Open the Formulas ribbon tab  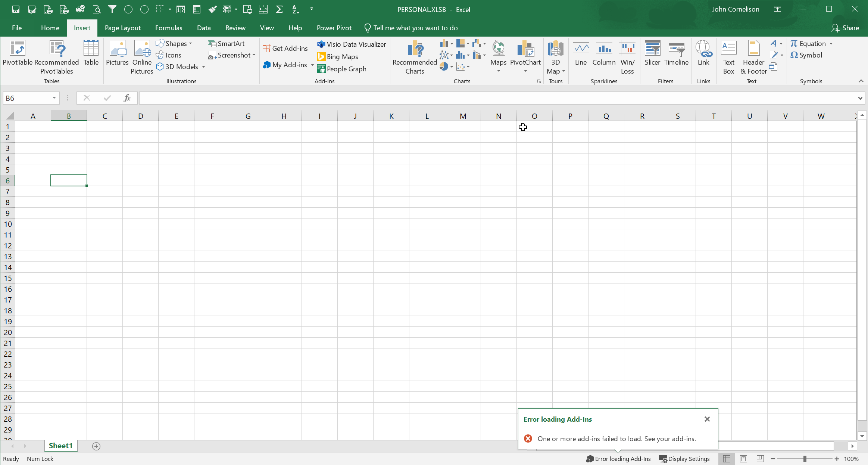pyautogui.click(x=169, y=28)
